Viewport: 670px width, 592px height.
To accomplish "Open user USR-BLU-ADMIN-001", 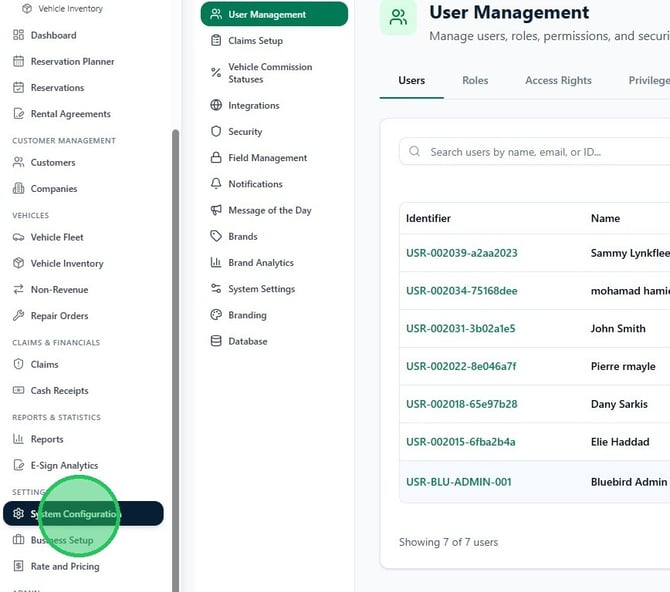I will pos(458,482).
